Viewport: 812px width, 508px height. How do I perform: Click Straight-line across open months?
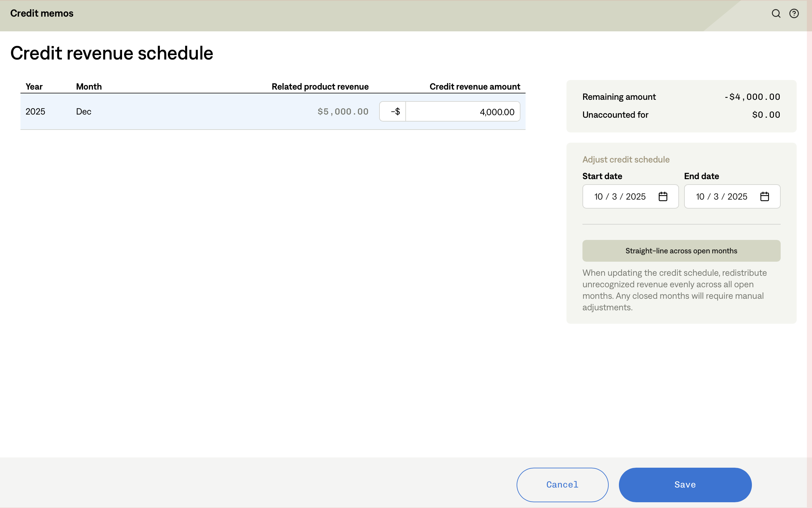coord(681,250)
